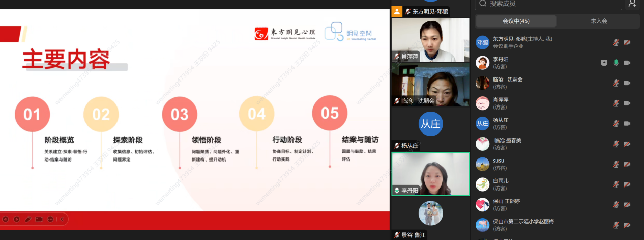Switch to the 会议中(45) tab

516,21
